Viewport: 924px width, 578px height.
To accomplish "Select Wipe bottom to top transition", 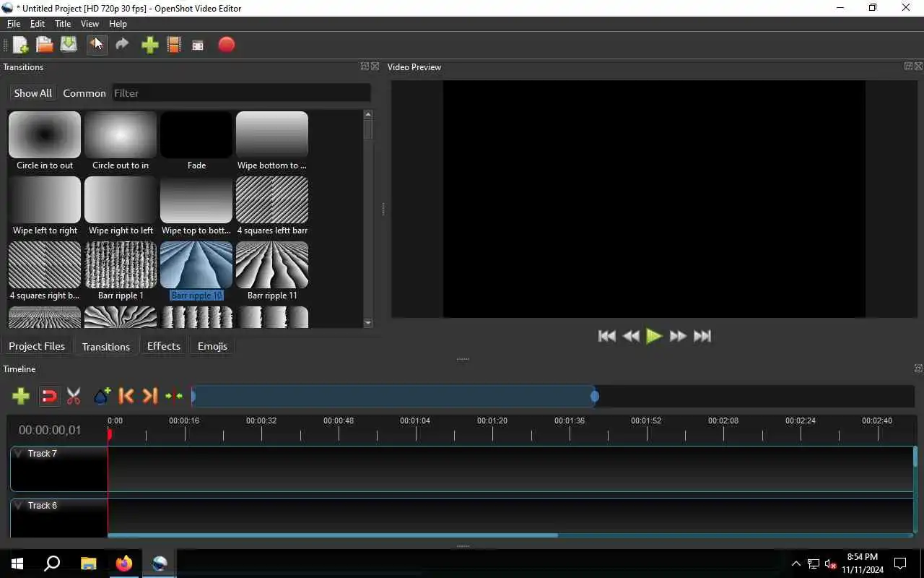I will [272, 142].
